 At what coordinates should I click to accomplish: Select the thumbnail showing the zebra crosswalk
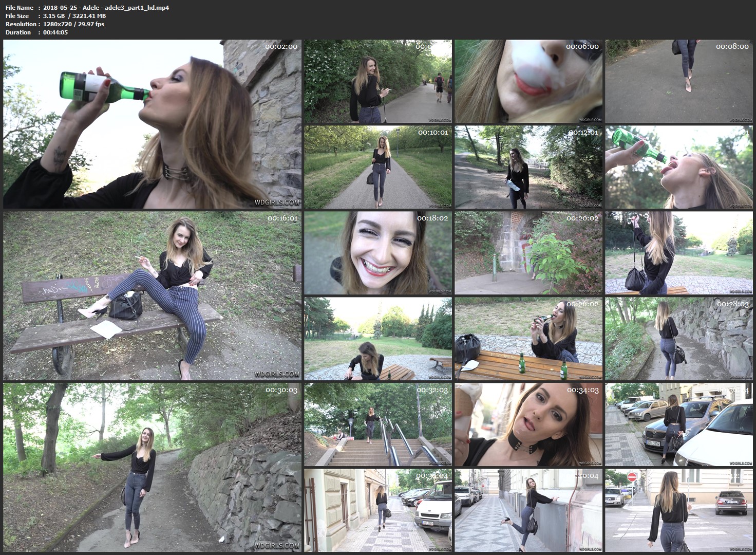(x=678, y=510)
